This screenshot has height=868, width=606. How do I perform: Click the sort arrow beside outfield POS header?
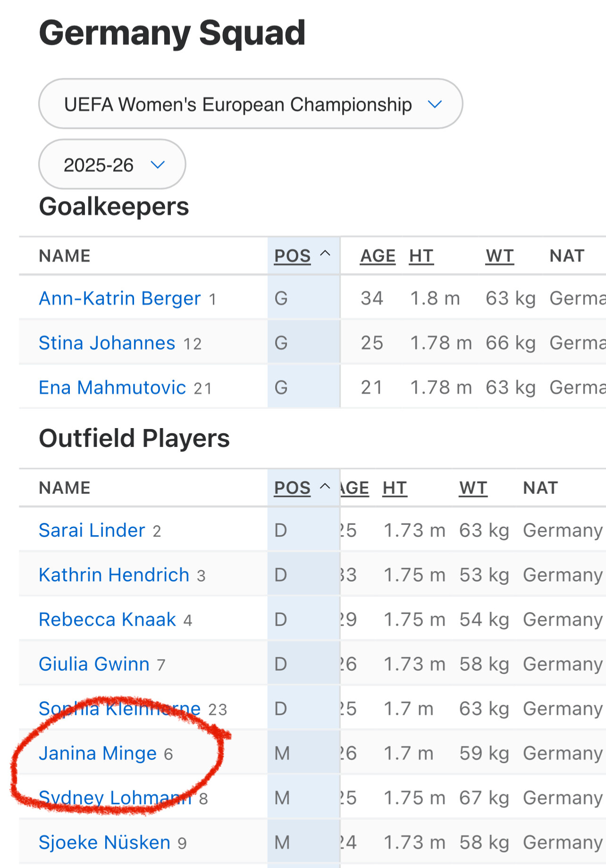325,486
